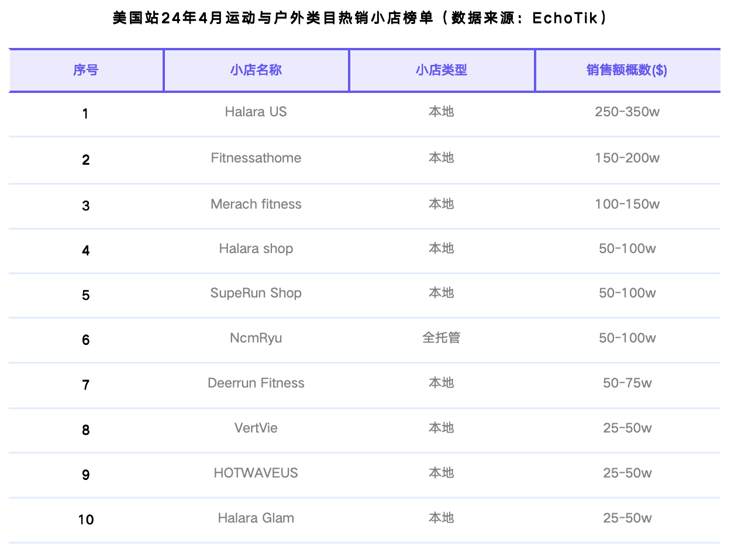Click the Halara Glam shop name
This screenshot has width=731, height=560.
pyautogui.click(x=256, y=518)
